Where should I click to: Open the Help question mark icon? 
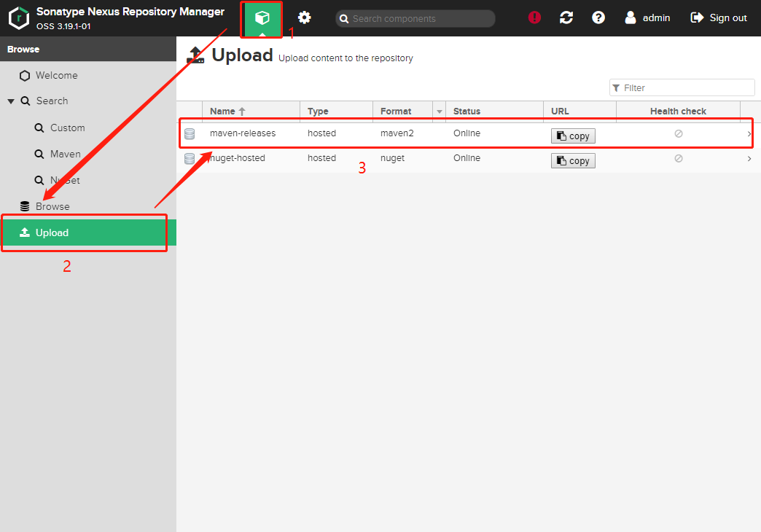pyautogui.click(x=598, y=18)
